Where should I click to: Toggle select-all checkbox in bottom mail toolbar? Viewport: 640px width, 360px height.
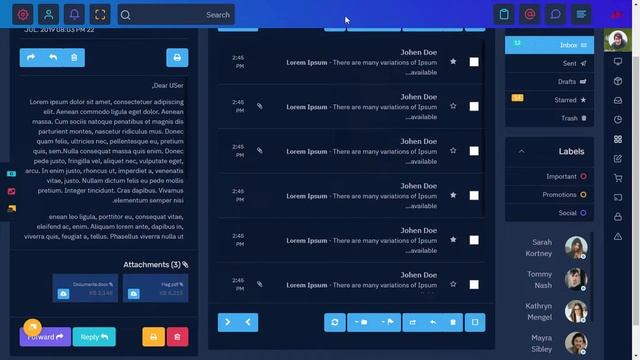point(475,322)
